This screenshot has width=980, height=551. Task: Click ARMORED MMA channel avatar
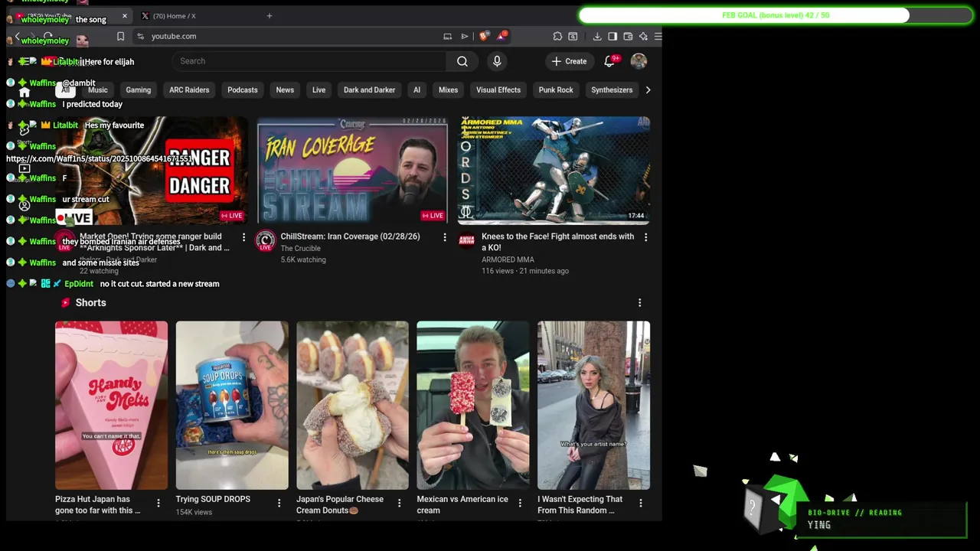pos(466,240)
